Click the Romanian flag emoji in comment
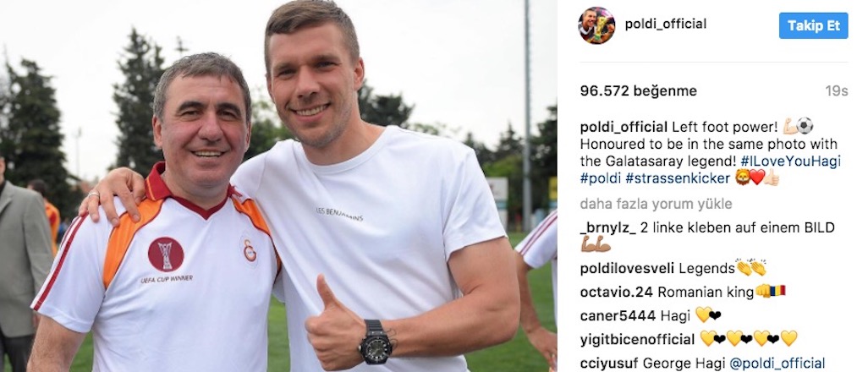The image size is (868, 372). pyautogui.click(x=777, y=291)
